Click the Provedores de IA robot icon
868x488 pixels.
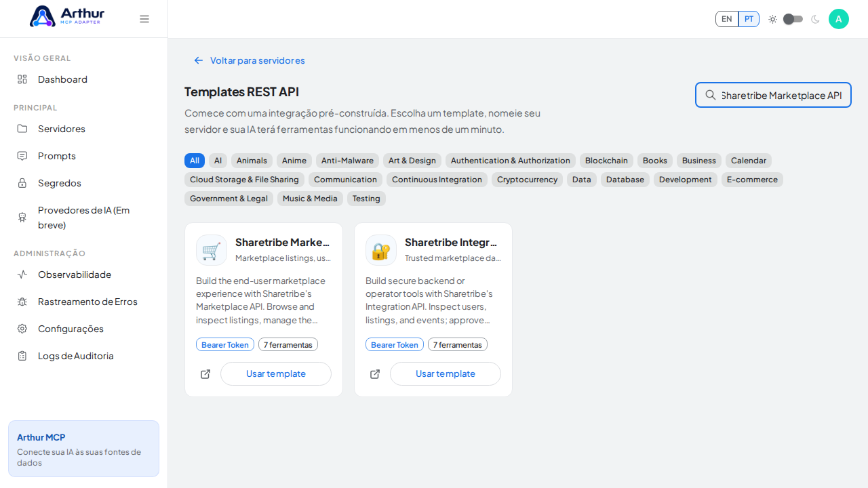(x=22, y=218)
